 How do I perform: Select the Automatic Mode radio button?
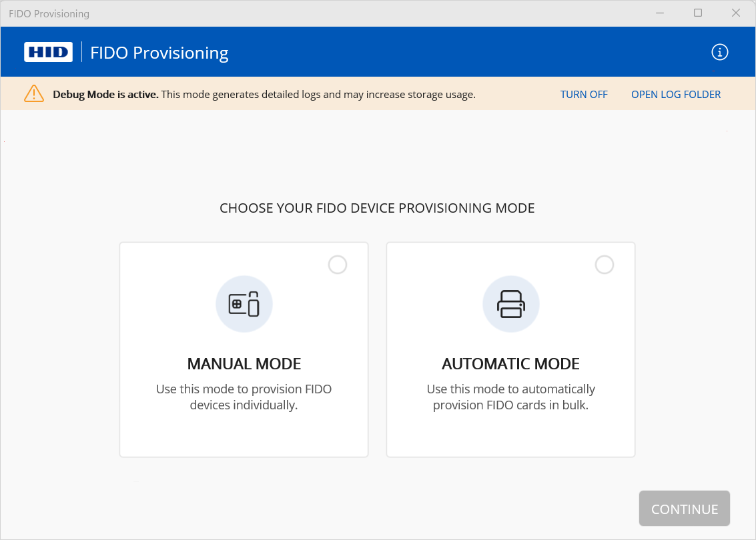coord(604,265)
